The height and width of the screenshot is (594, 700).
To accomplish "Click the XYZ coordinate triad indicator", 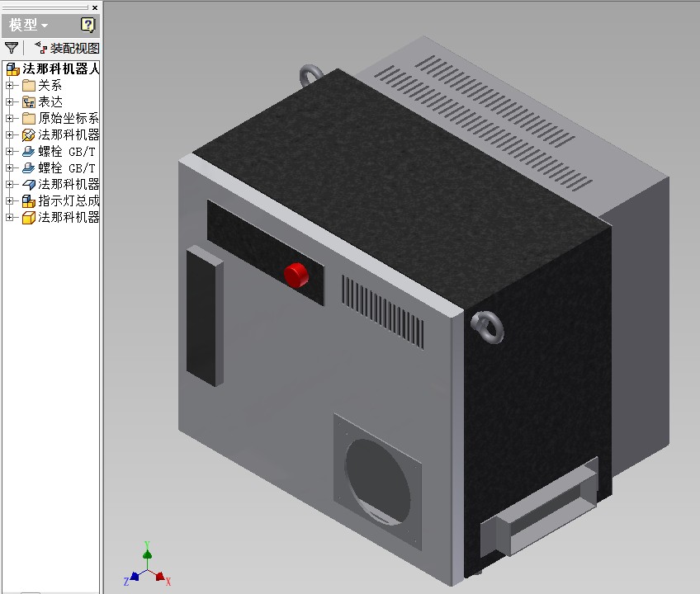I will [147, 564].
